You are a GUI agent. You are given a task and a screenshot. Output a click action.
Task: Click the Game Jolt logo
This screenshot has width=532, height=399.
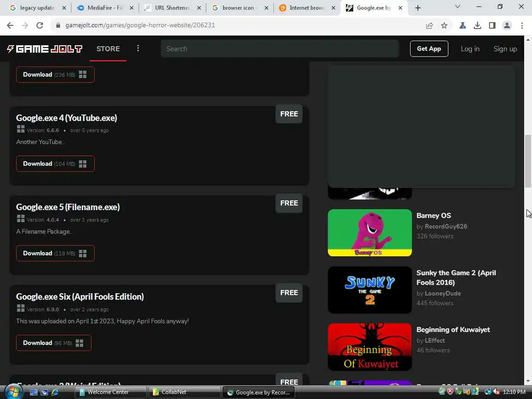click(44, 49)
